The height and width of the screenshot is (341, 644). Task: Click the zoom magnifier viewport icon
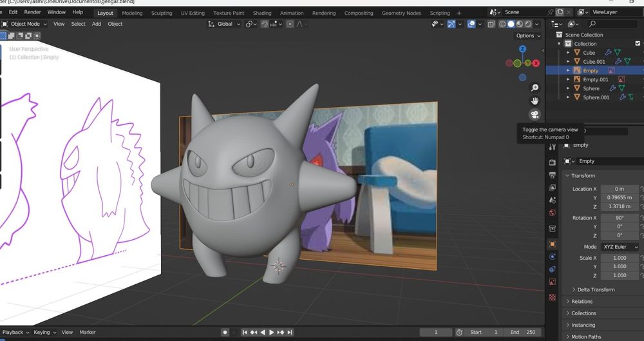(535, 88)
